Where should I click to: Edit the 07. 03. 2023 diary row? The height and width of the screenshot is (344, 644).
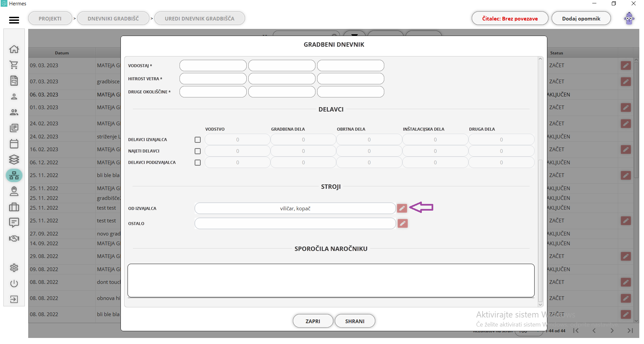point(626,82)
